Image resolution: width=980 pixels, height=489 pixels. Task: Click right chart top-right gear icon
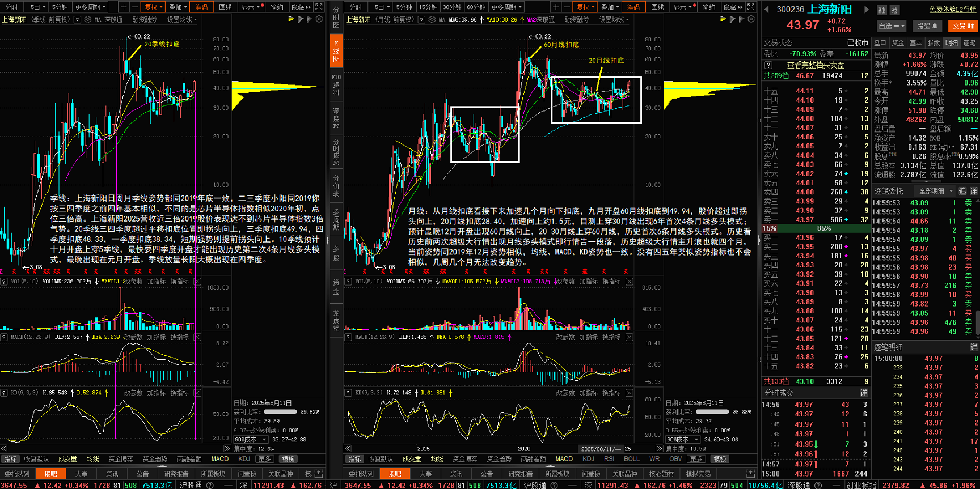click(751, 19)
